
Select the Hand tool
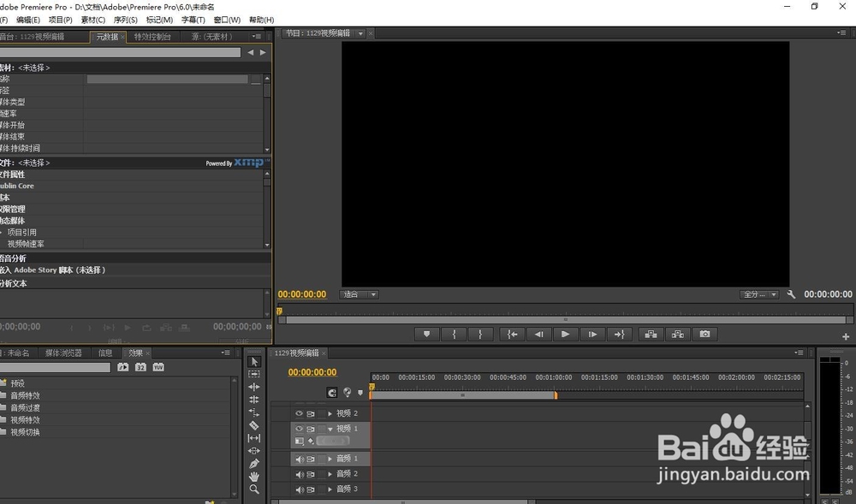254,476
